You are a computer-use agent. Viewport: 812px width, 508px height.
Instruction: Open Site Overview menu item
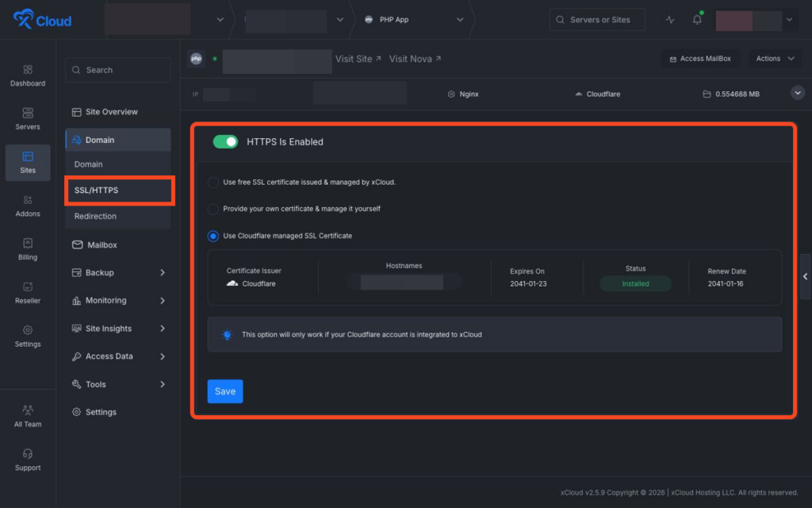[x=118, y=112]
